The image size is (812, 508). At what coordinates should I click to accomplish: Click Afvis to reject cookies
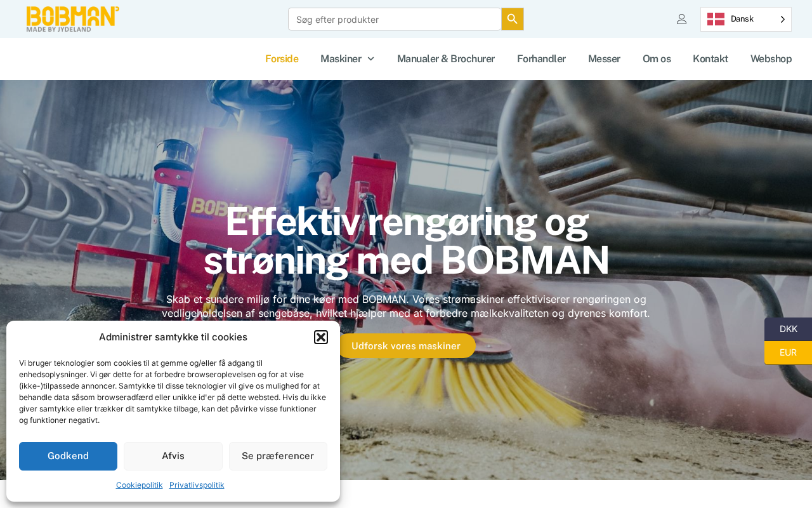point(173,456)
